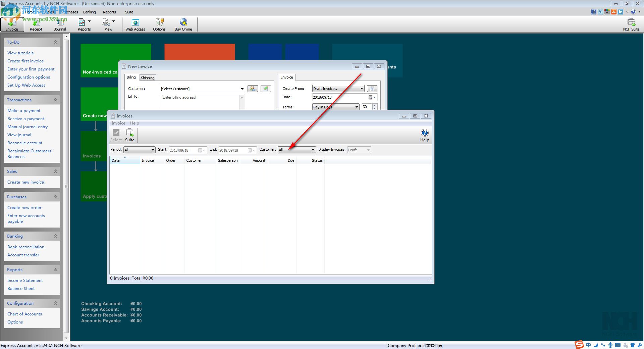Screen dimensions: 644x349
Task: Click the select customer people icon
Action: click(x=253, y=88)
